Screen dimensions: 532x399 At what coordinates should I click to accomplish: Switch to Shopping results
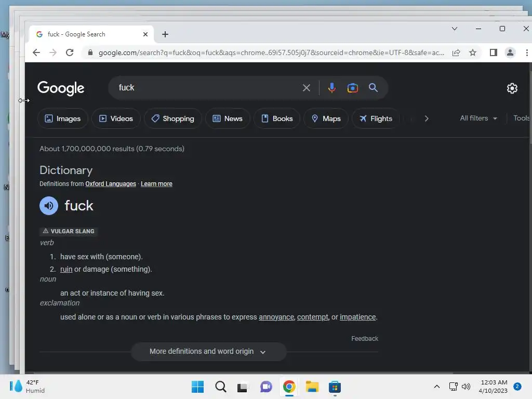tap(173, 118)
